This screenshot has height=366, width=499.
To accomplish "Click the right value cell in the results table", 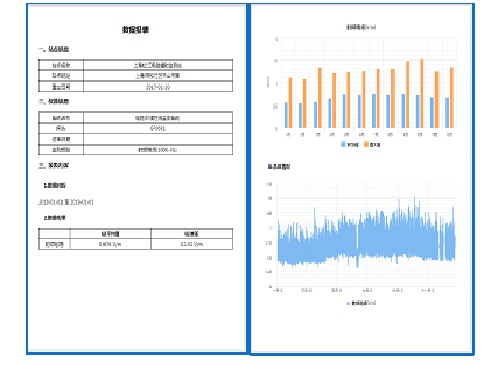I will pos(192,244).
